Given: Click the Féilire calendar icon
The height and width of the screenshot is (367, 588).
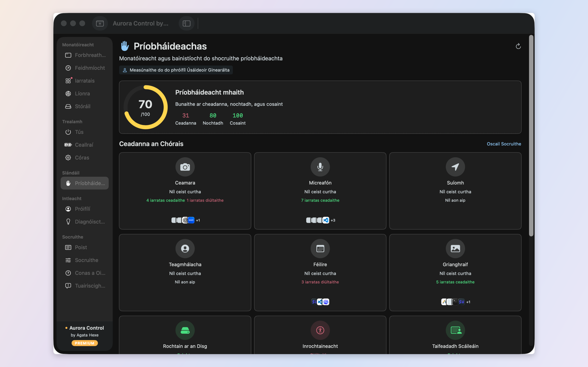Looking at the screenshot, I should click(320, 249).
